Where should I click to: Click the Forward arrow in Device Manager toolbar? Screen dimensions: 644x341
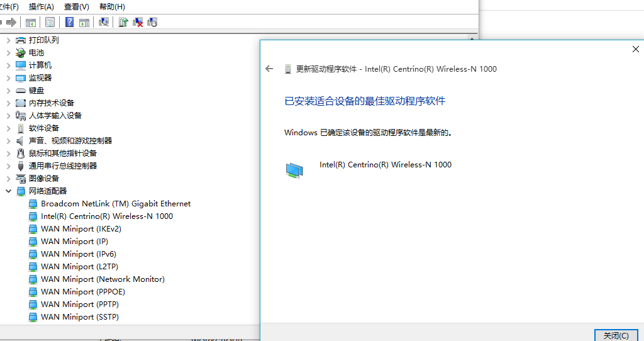pos(11,22)
